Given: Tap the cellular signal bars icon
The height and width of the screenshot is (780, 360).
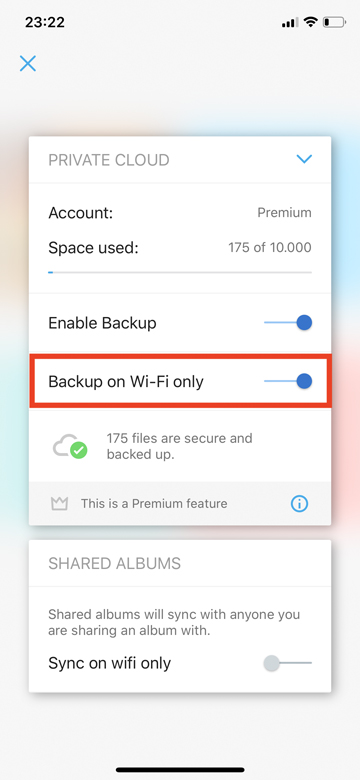Looking at the screenshot, I should coord(290,22).
